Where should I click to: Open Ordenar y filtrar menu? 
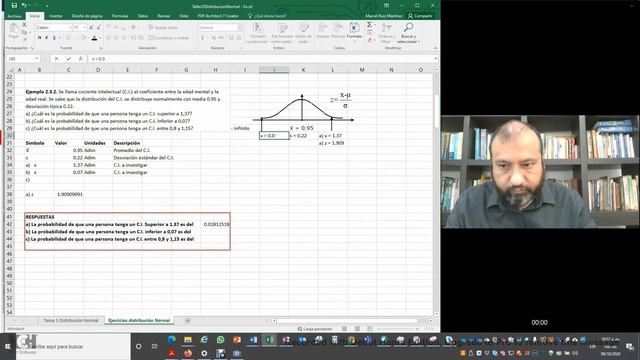(386, 33)
